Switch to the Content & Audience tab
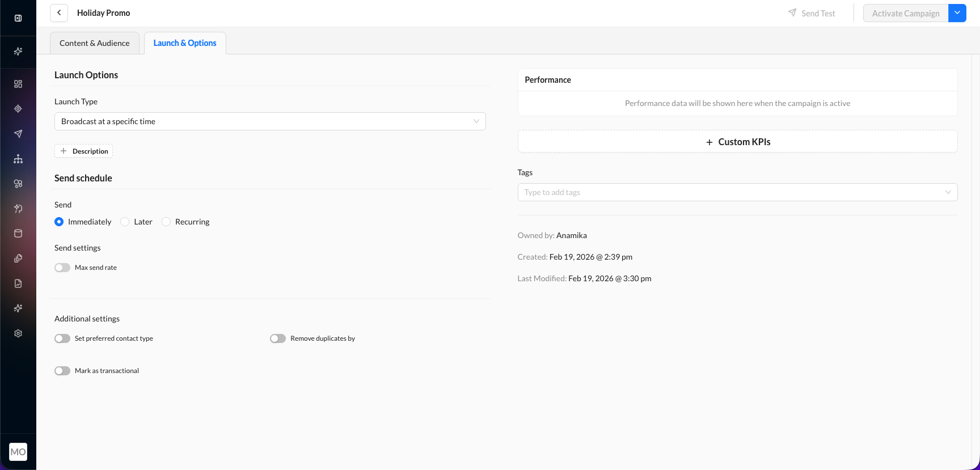The width and height of the screenshot is (980, 470). [95, 43]
